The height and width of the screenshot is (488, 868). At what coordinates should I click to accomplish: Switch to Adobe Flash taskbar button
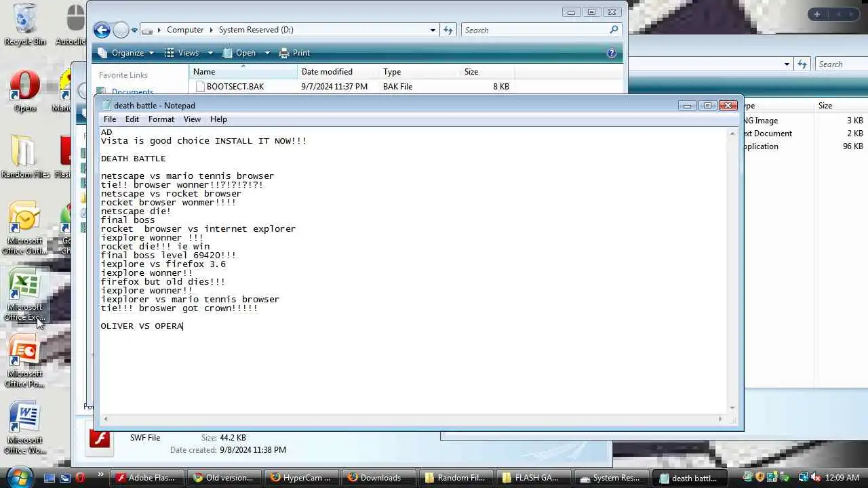[148, 478]
